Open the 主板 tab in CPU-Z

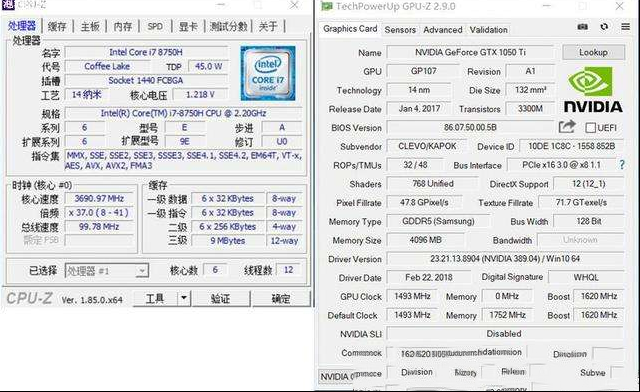tap(90, 27)
